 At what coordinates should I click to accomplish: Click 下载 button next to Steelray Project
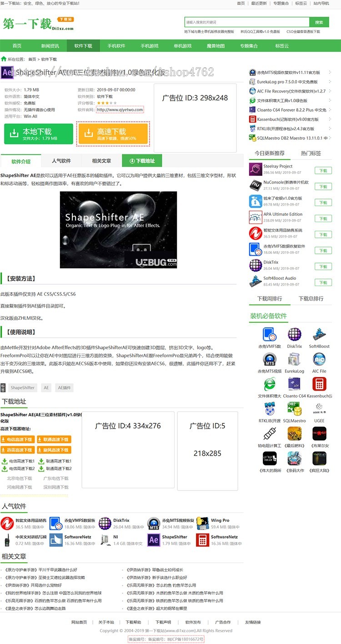[323, 171]
